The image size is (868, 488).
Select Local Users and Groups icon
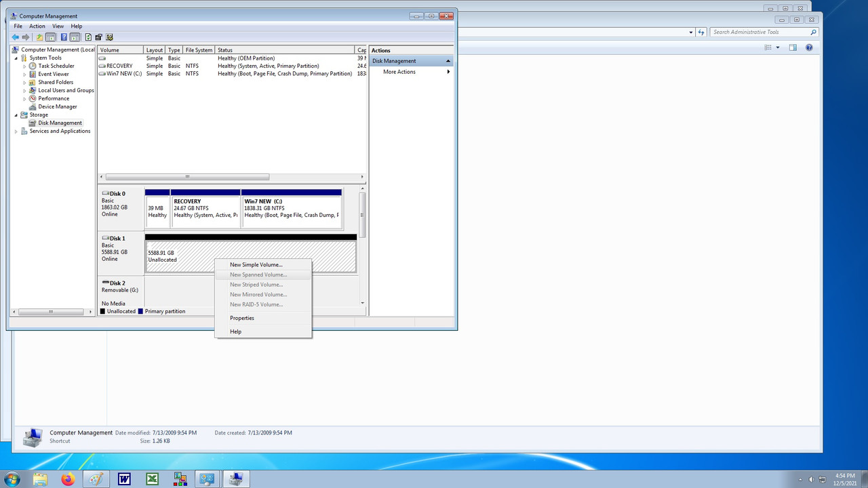[x=33, y=90]
